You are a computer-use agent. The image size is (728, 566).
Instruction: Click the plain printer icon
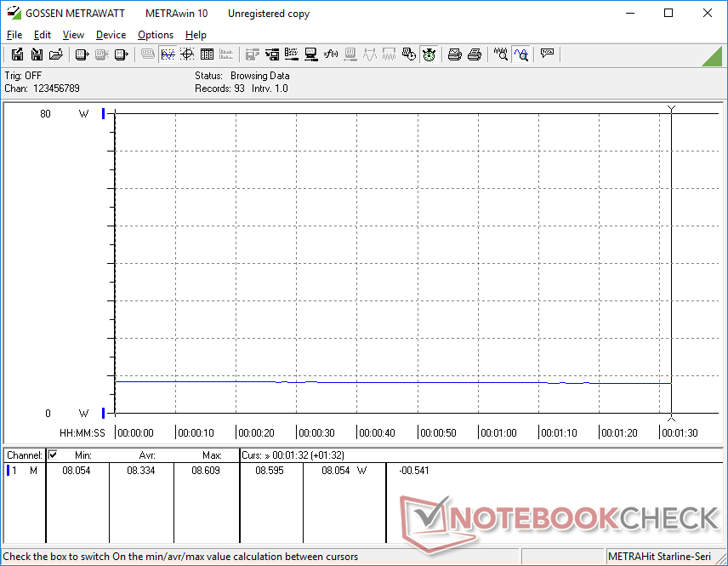click(x=474, y=54)
